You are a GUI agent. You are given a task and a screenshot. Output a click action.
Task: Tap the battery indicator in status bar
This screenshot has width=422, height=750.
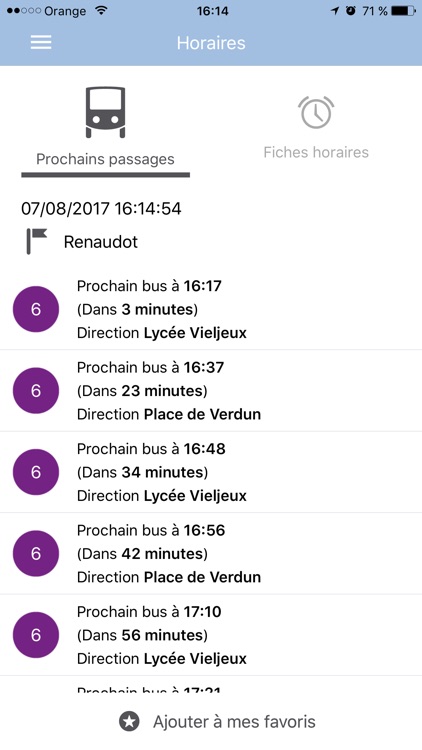(403, 11)
